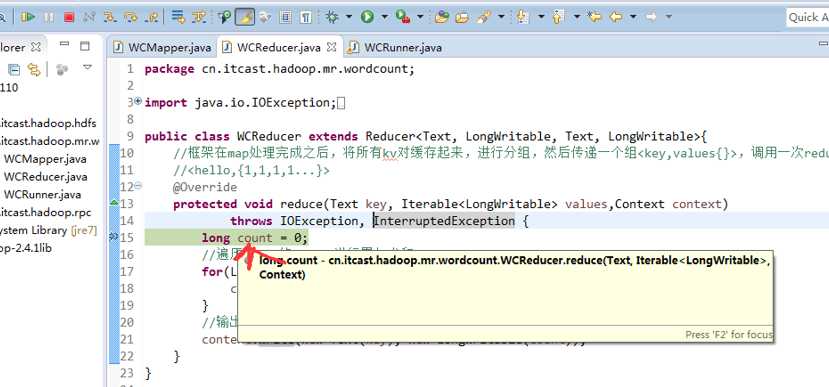Select the System Library [jre7] entry
This screenshot has height=387, width=829.
point(49,231)
